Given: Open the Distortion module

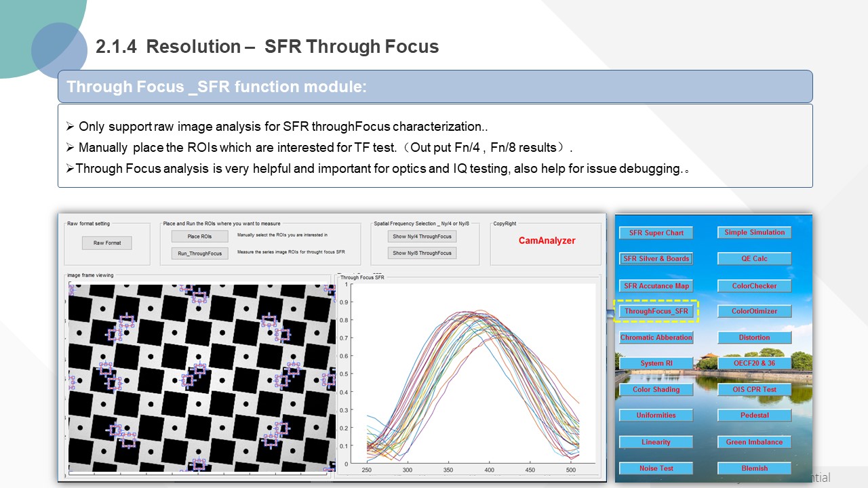Looking at the screenshot, I should click(754, 338).
